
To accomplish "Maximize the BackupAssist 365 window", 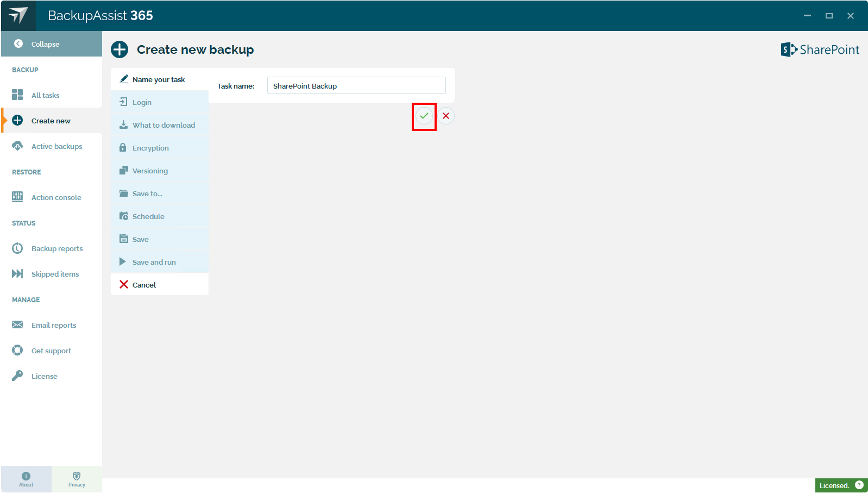I will coord(829,16).
